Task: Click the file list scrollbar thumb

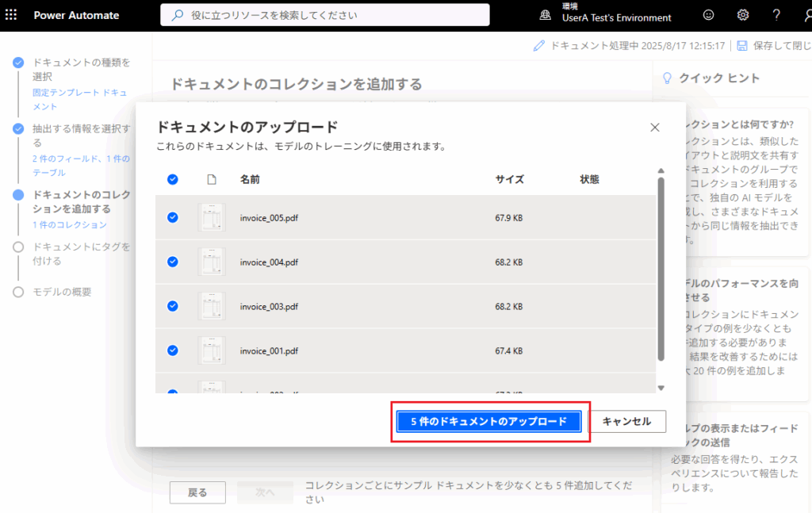Action: coord(661,269)
